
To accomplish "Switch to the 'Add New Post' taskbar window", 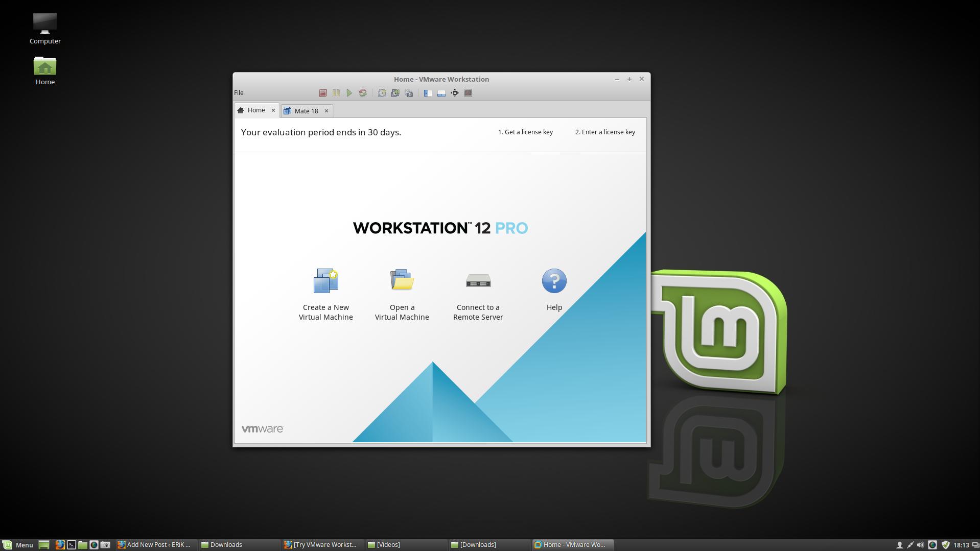I will 156,545.
